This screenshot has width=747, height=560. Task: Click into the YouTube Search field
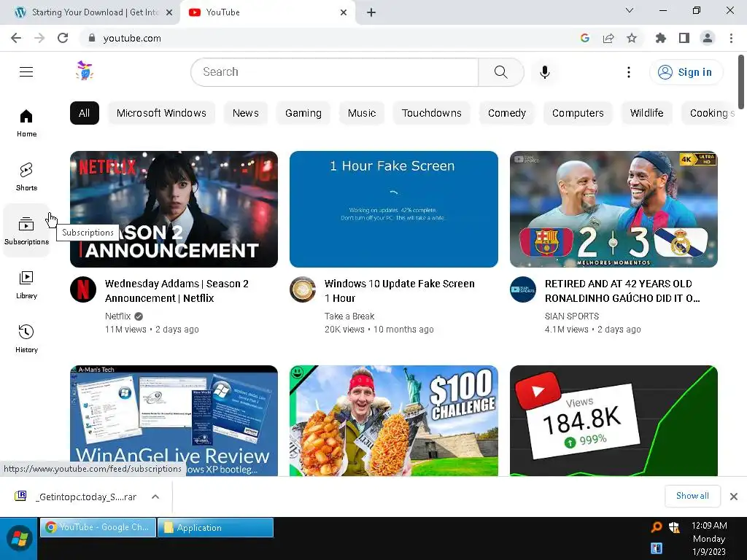tap(335, 72)
